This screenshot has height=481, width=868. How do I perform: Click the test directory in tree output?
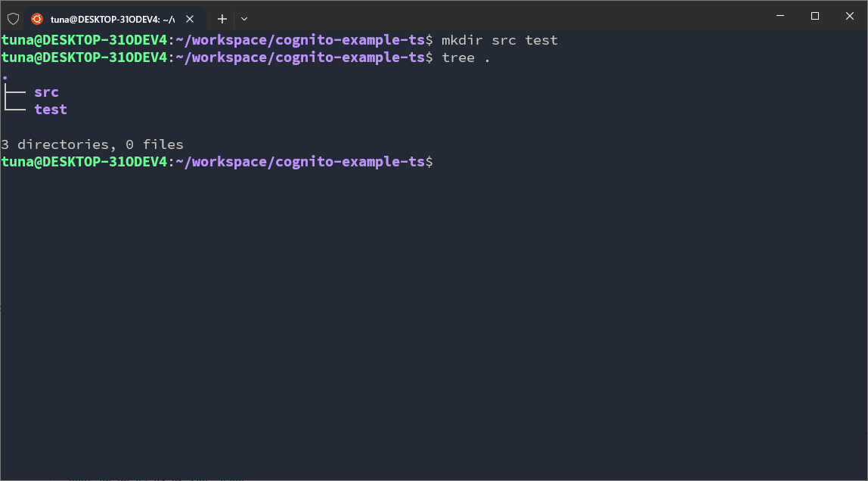tap(51, 110)
